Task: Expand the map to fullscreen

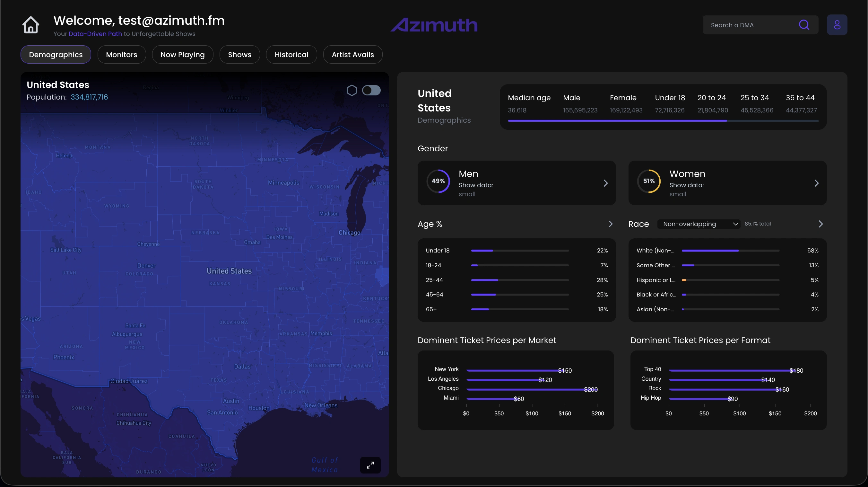Action: pos(370,465)
